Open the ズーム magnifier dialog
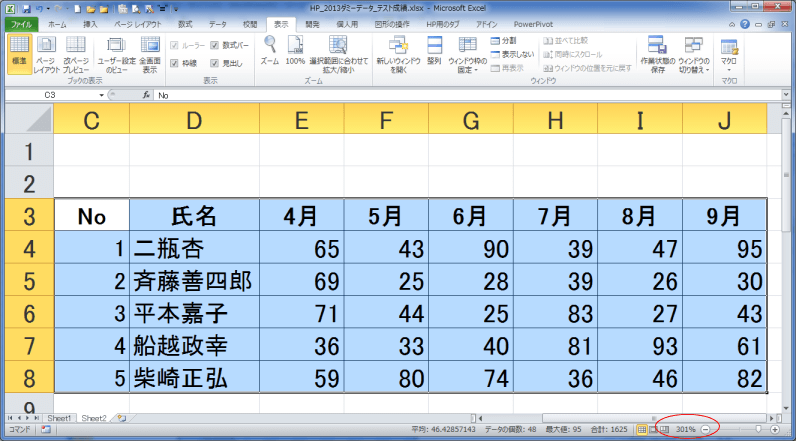Viewport: 796px width, 441px height. (270, 51)
